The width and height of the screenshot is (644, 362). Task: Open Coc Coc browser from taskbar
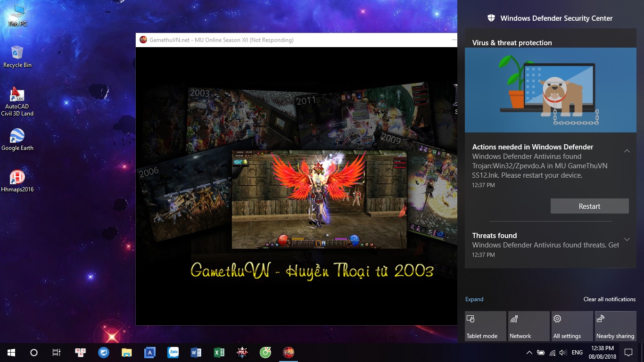click(265, 352)
